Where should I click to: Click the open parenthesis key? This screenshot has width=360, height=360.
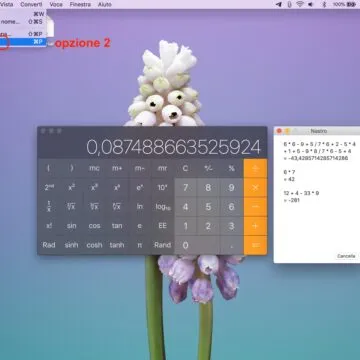tap(49, 168)
